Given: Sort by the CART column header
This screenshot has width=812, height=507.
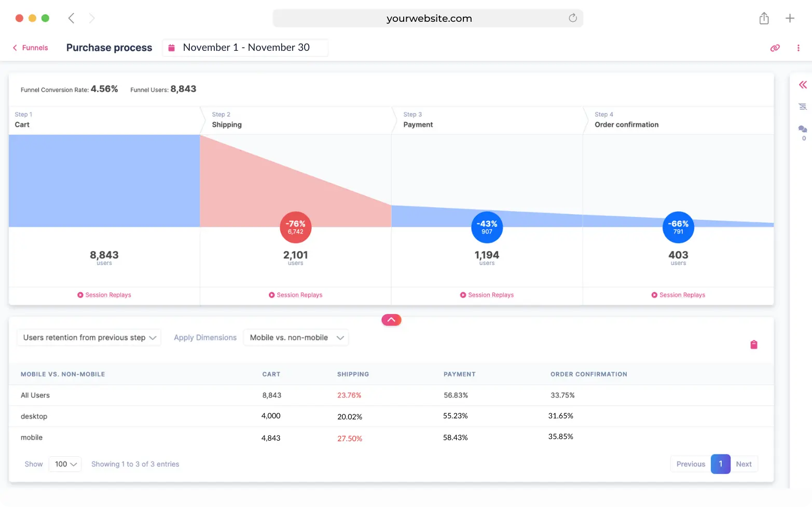Looking at the screenshot, I should (271, 374).
